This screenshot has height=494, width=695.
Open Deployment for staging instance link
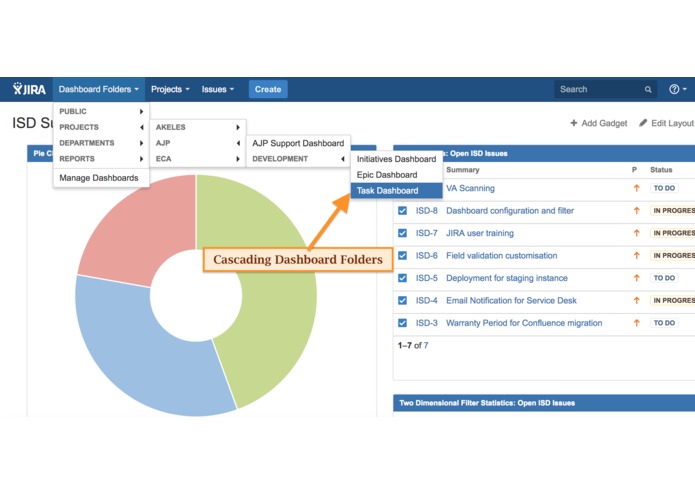click(x=507, y=278)
